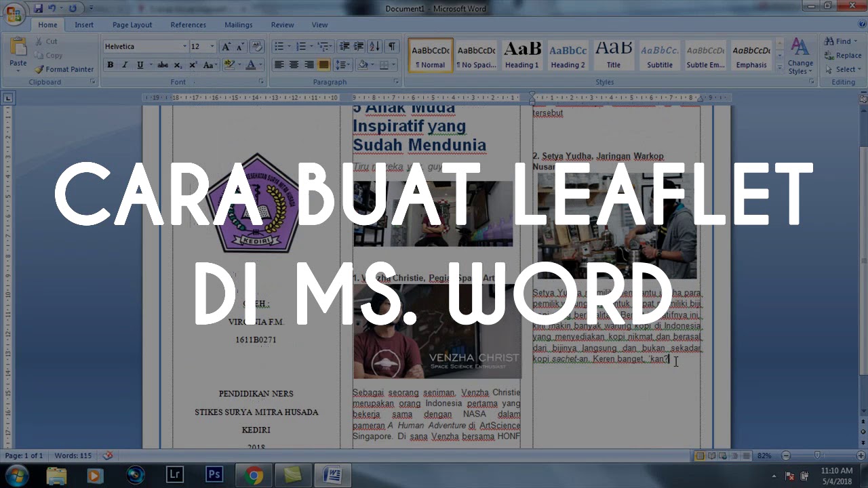Open Photoshop from the taskbar
Viewport: 868px width, 488px height.
(214, 475)
